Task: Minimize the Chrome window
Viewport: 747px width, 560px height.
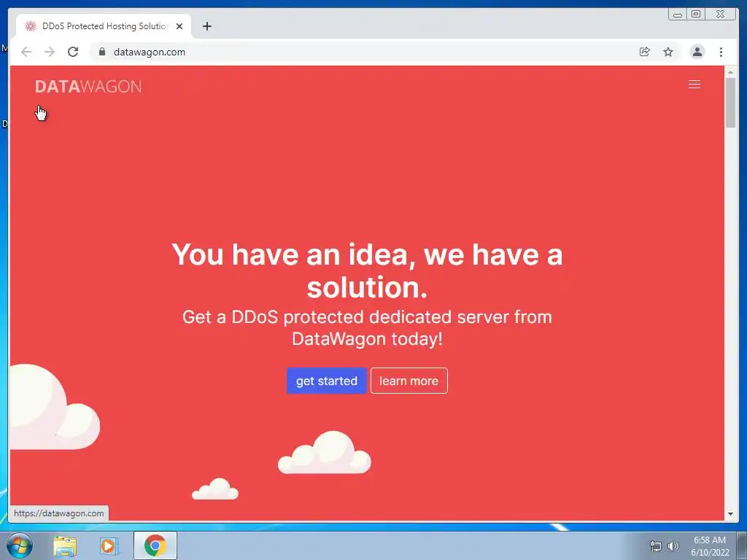Action: coord(678,15)
